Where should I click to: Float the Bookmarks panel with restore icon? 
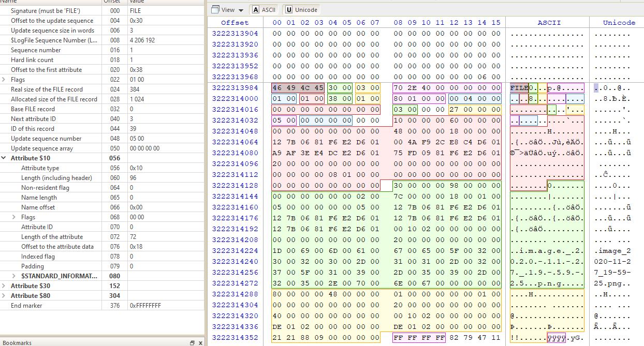[192, 343]
